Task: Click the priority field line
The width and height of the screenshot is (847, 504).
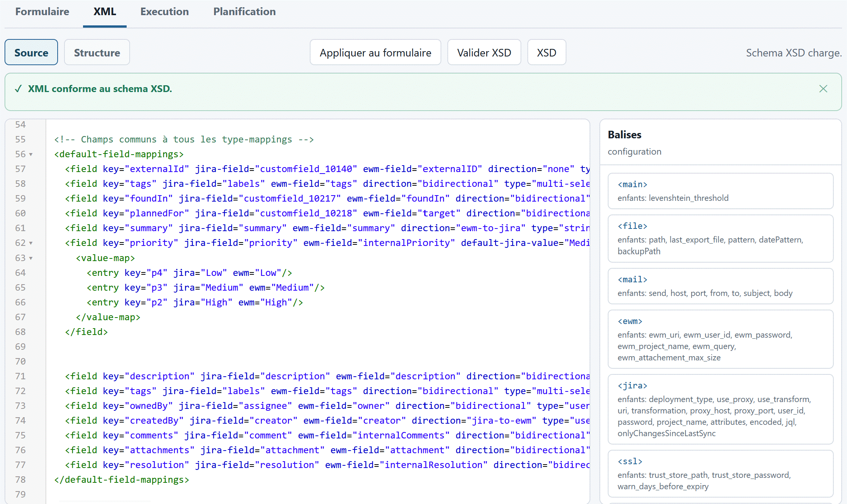Action: click(x=327, y=243)
